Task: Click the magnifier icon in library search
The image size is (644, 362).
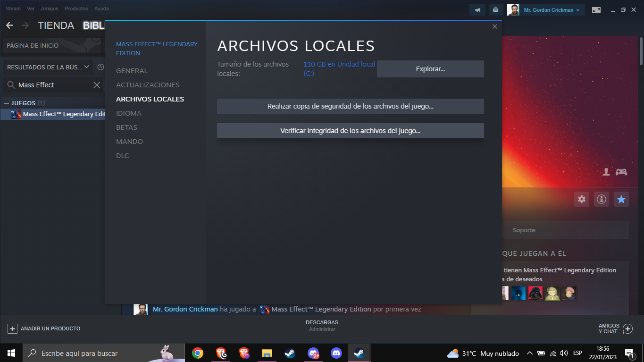Action: tap(10, 85)
